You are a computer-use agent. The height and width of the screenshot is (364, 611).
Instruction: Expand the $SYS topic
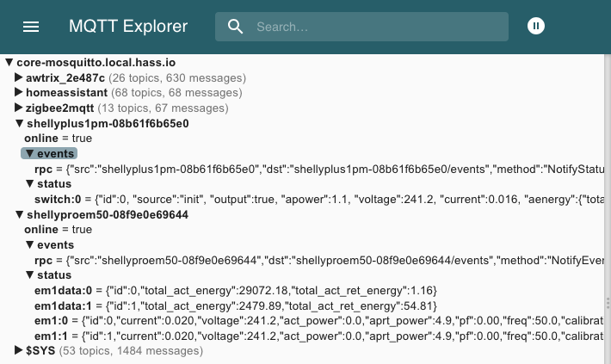(x=18, y=350)
